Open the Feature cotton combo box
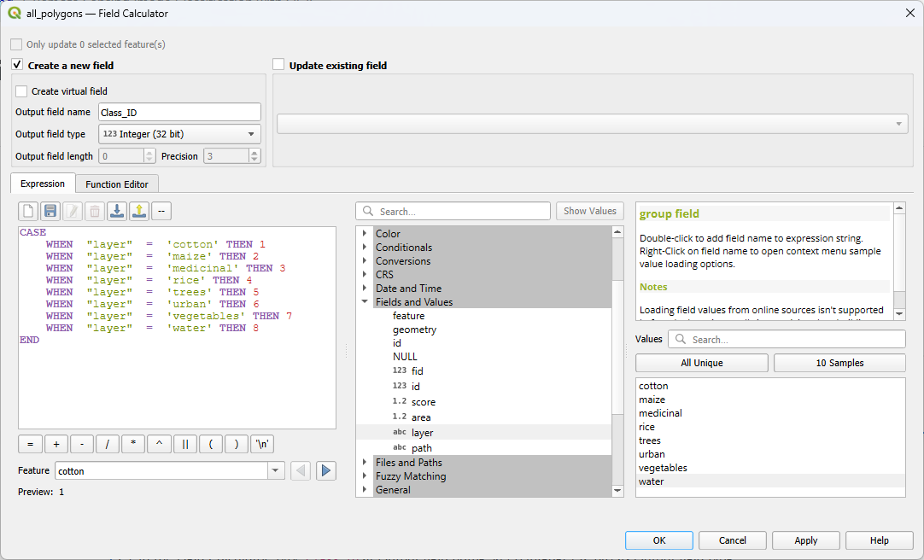This screenshot has width=924, height=560. tap(276, 470)
